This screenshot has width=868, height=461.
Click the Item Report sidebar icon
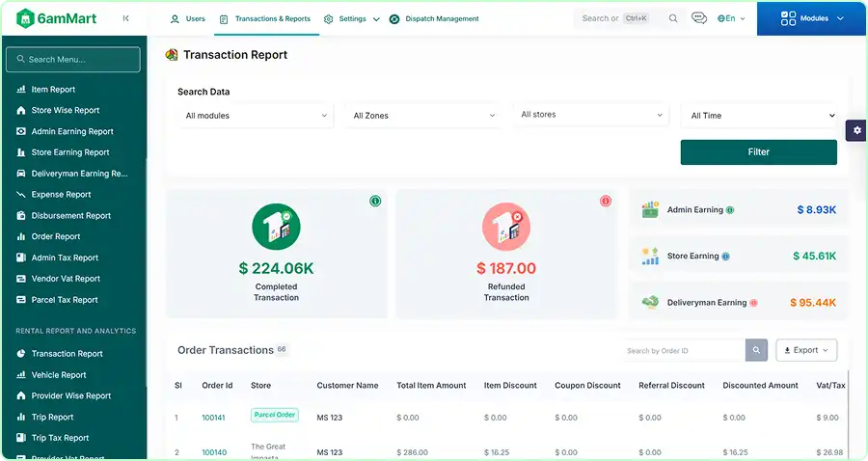[21, 89]
